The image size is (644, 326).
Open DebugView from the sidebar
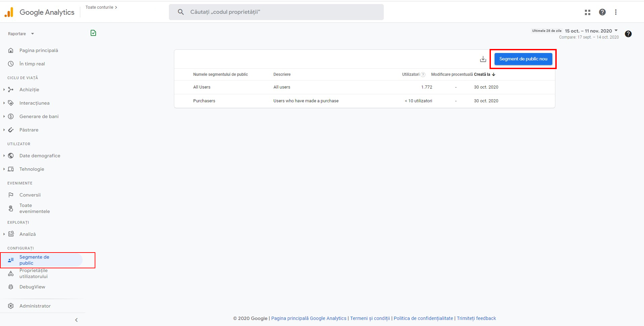pyautogui.click(x=32, y=287)
